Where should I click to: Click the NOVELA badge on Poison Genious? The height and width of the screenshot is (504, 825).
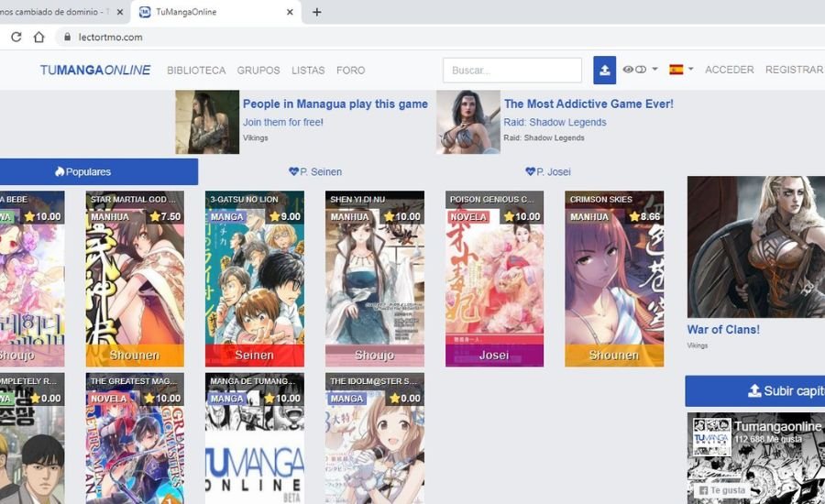(x=468, y=217)
